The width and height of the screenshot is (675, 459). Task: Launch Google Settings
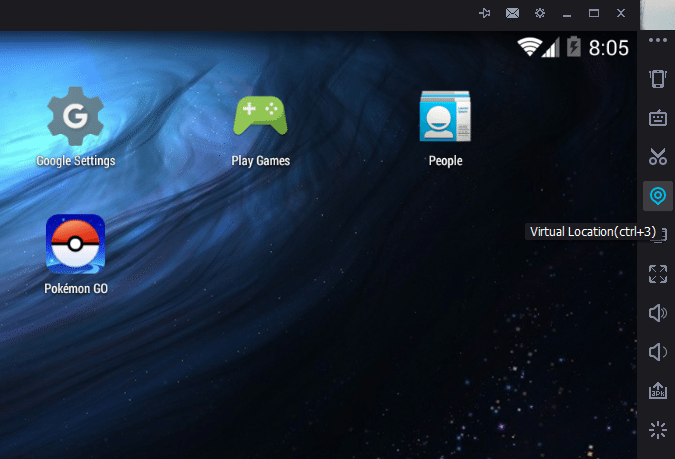point(76,117)
